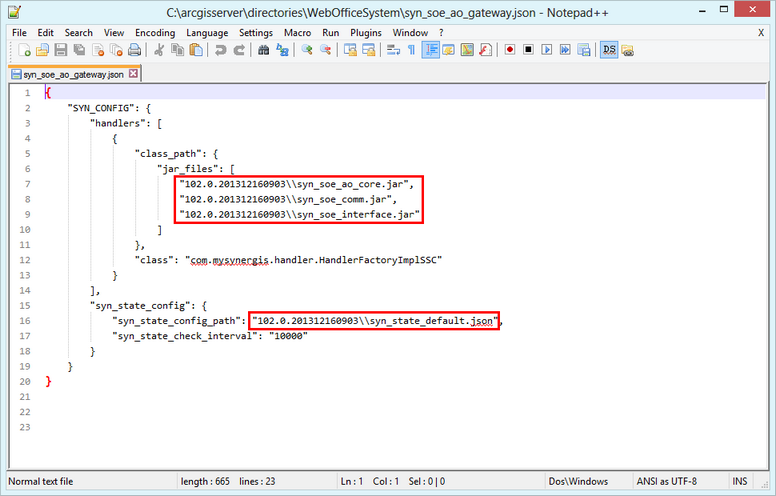
Task: Click the "syn_state_check_interval" key text
Action: click(182, 336)
